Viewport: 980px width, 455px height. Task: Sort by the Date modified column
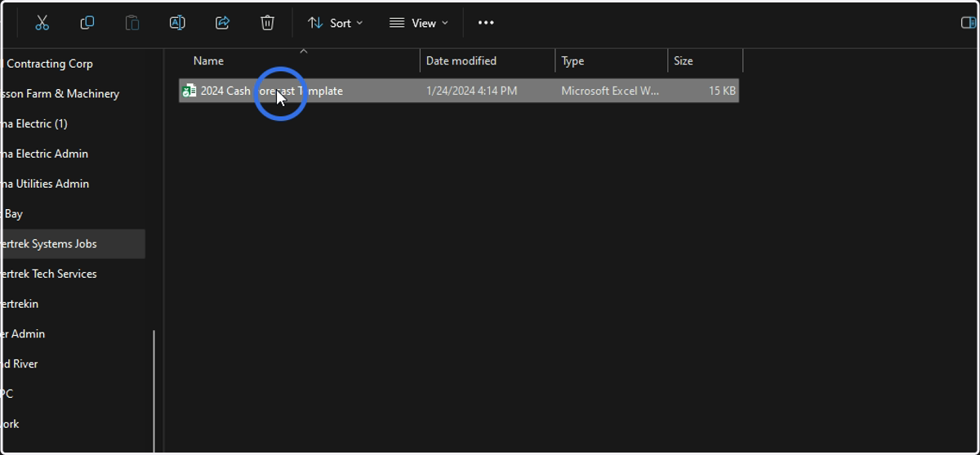488,61
